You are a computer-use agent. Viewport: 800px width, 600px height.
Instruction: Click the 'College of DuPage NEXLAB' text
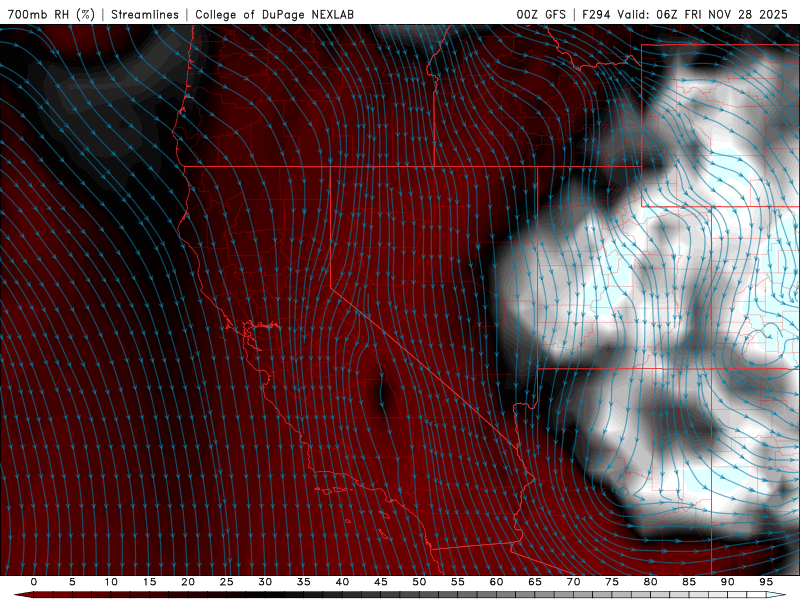[x=274, y=14]
